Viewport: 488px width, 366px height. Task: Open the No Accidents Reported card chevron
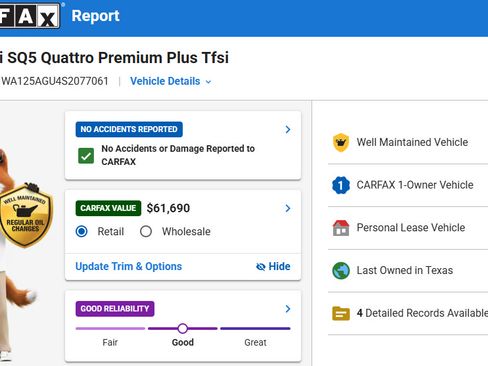coord(288,129)
